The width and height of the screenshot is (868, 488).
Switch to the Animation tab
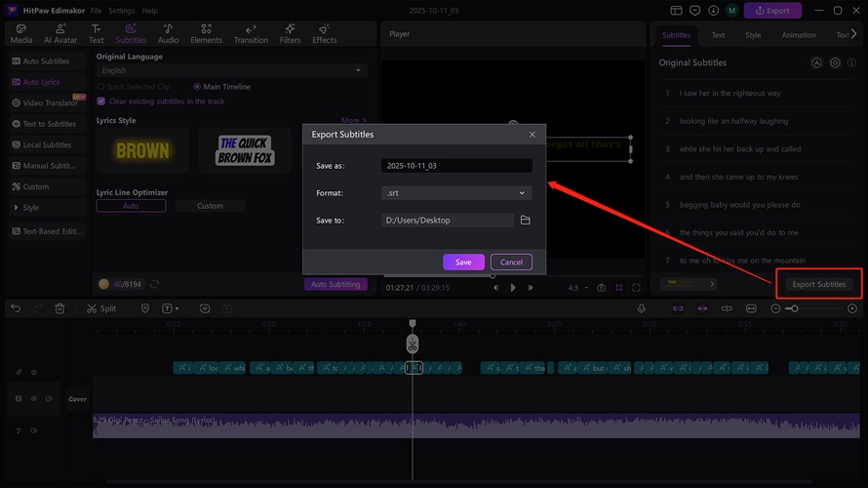pos(799,35)
